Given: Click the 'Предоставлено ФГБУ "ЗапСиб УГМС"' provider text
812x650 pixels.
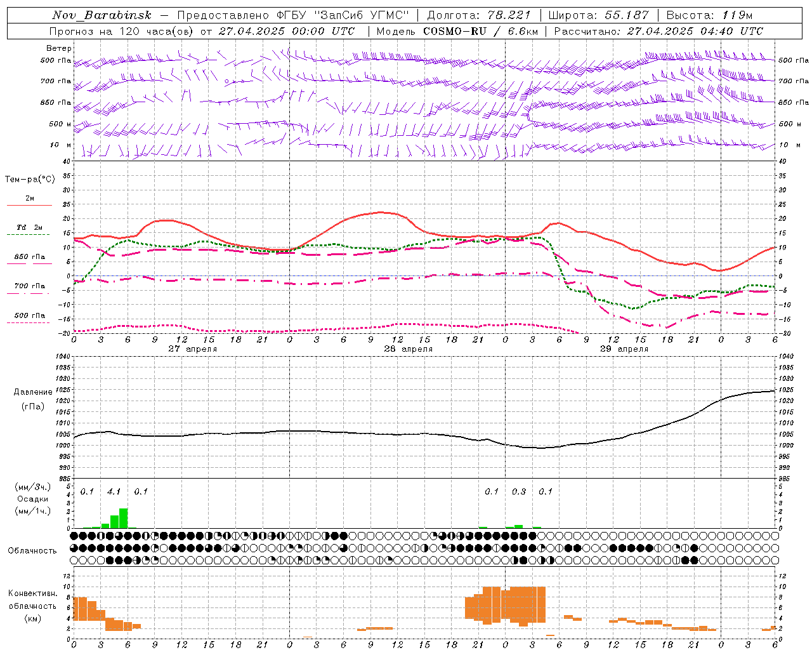Looking at the screenshot, I should (294, 15).
